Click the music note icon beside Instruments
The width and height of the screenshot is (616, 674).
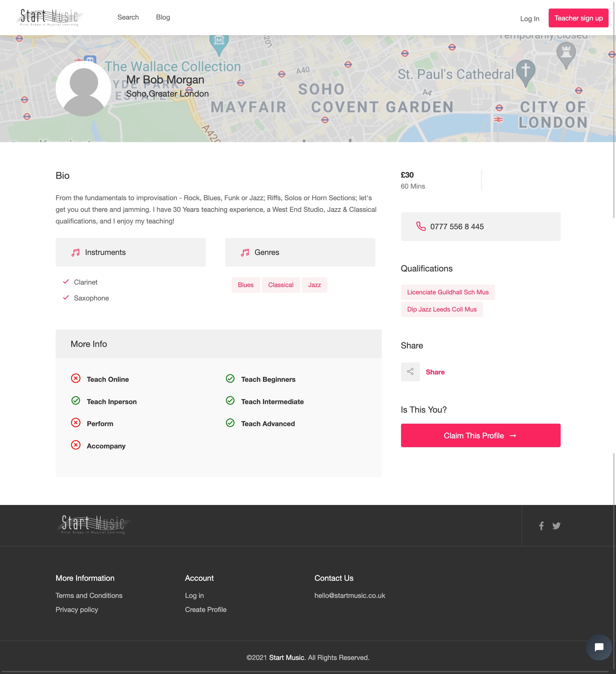(76, 252)
